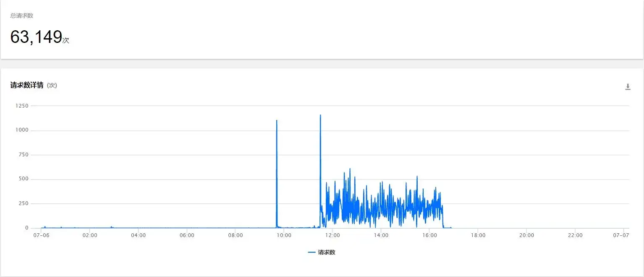Click the 07-06 start date axis label

(41, 235)
